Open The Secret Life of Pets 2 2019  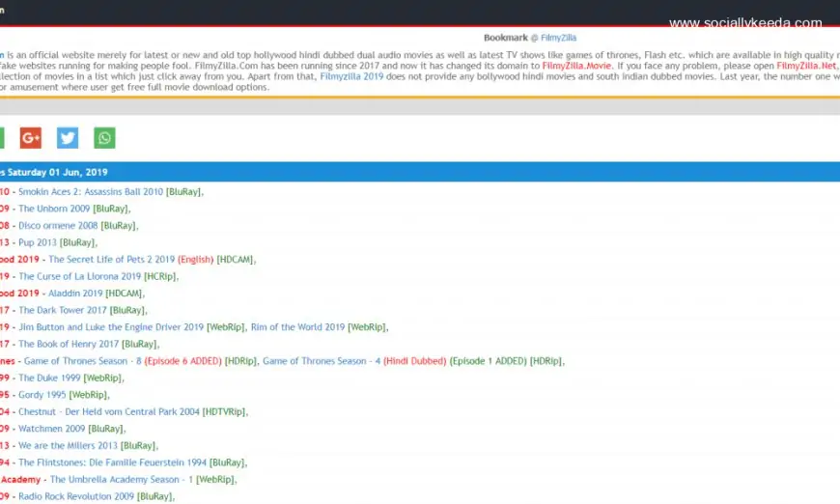coord(111,260)
